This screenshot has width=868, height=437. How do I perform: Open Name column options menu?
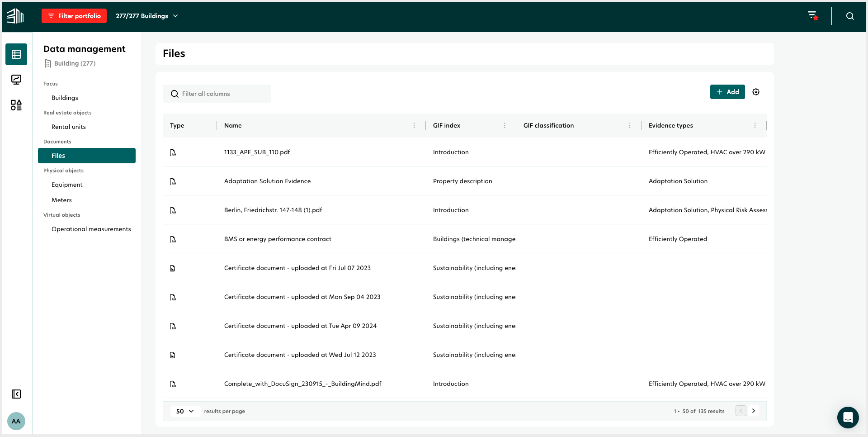coord(414,125)
